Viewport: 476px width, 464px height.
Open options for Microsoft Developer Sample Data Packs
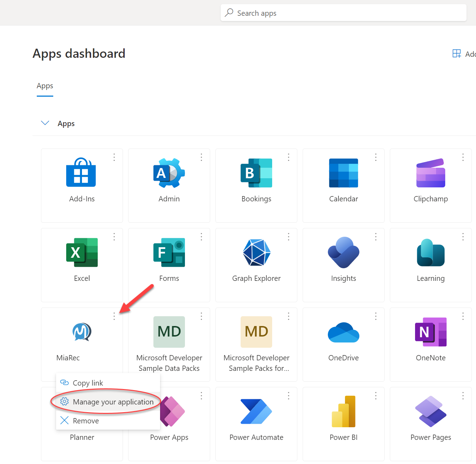[x=201, y=316]
